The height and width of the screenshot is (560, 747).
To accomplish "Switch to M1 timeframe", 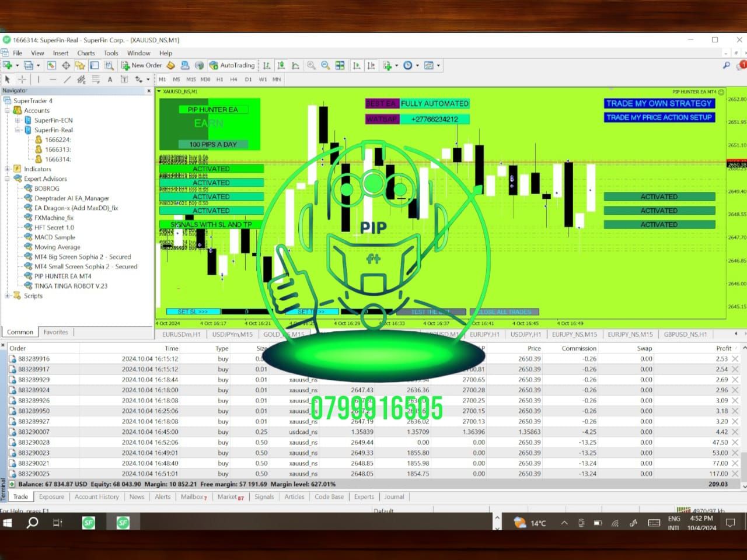I will pyautogui.click(x=162, y=79).
